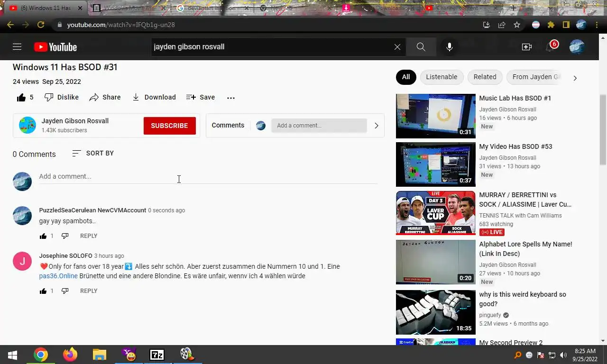Open weird keyboard video thumbnail

436,312
